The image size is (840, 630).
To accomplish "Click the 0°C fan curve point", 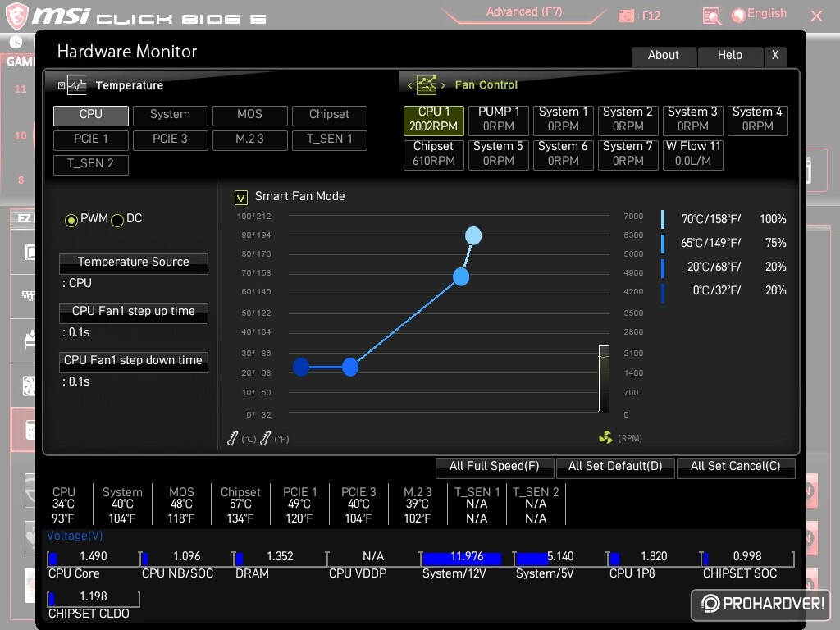I will click(x=301, y=367).
